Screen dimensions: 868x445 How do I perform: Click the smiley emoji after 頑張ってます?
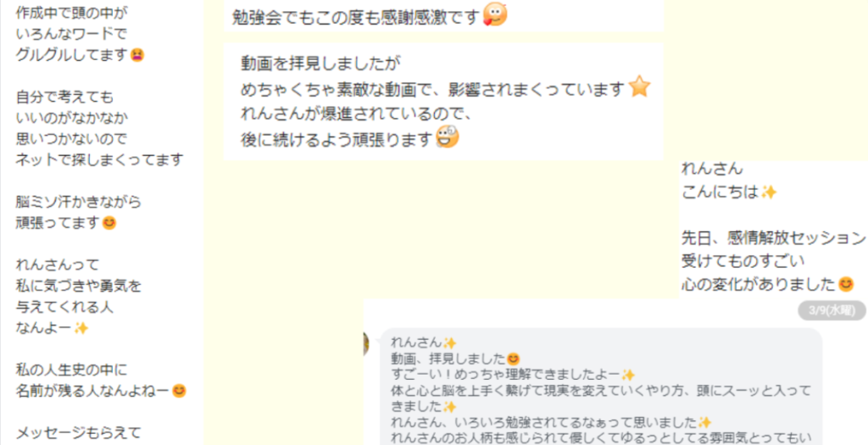tap(109, 223)
